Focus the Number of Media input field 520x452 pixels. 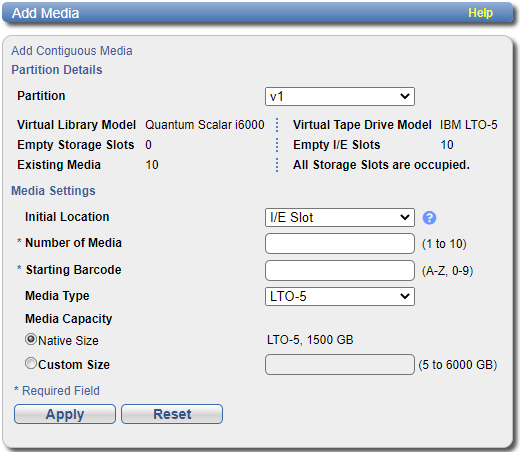coord(340,243)
